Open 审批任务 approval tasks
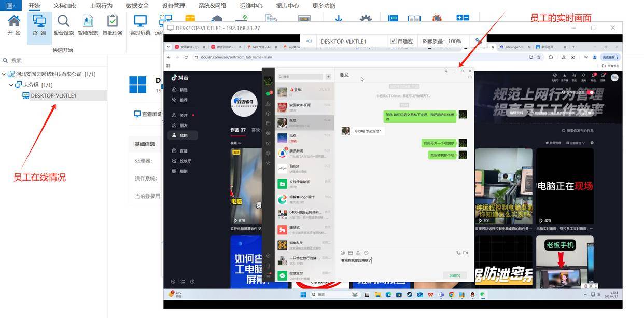The height and width of the screenshot is (318, 644). (x=112, y=25)
